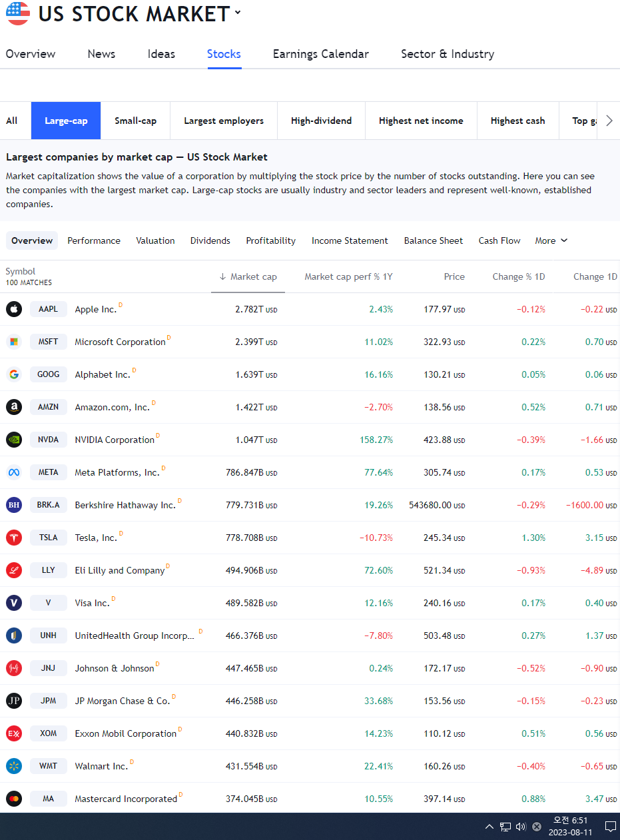Select the Largest employers filter

point(224,121)
